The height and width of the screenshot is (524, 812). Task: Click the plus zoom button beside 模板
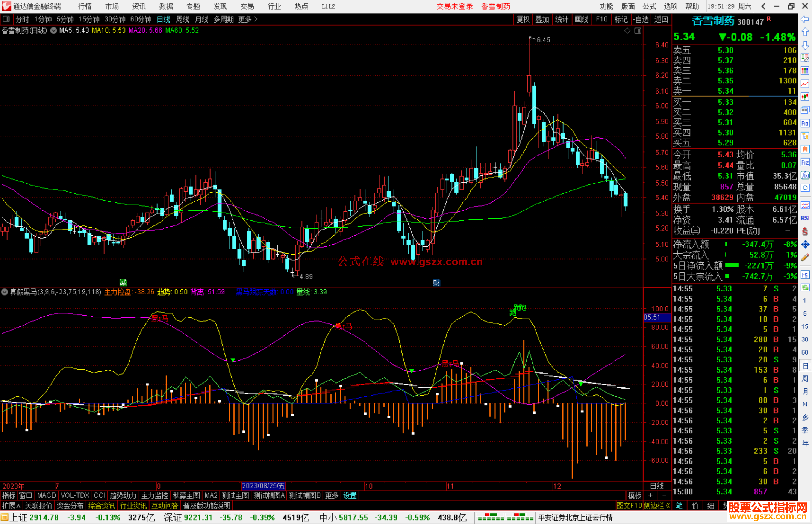point(651,495)
